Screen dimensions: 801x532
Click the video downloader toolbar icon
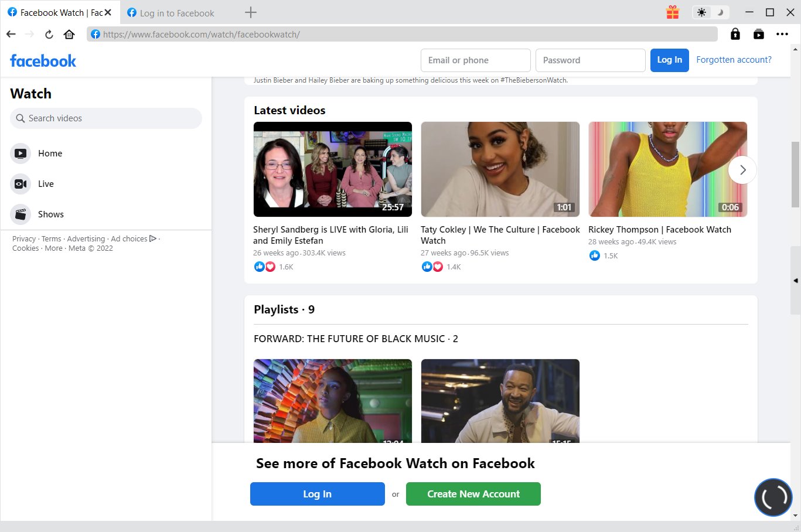[x=758, y=35]
